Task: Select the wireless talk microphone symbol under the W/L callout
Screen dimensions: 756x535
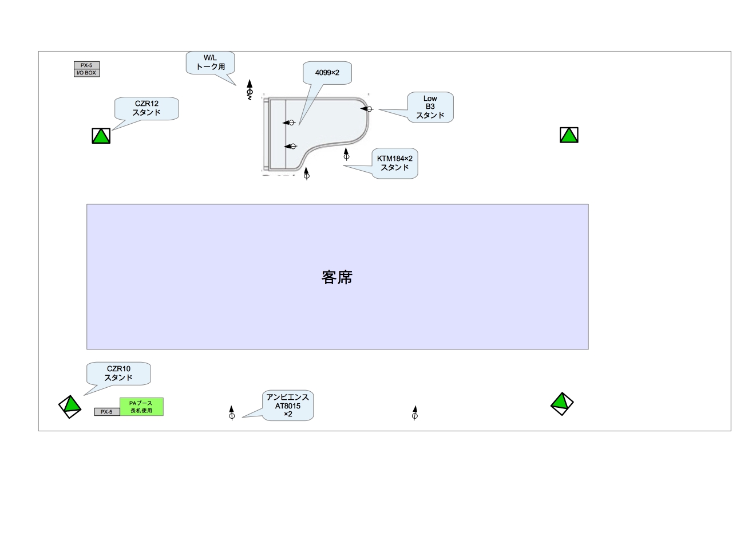Action: 250,91
